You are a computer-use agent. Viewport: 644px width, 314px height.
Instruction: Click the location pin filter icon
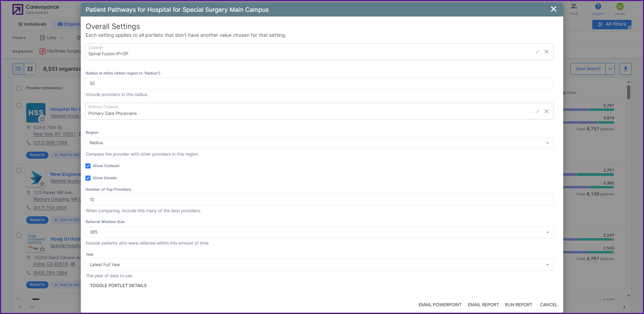pos(78,38)
